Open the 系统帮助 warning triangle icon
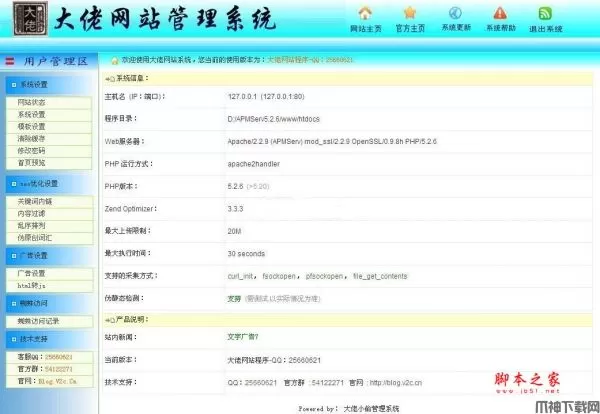600x414 pixels. coord(500,13)
